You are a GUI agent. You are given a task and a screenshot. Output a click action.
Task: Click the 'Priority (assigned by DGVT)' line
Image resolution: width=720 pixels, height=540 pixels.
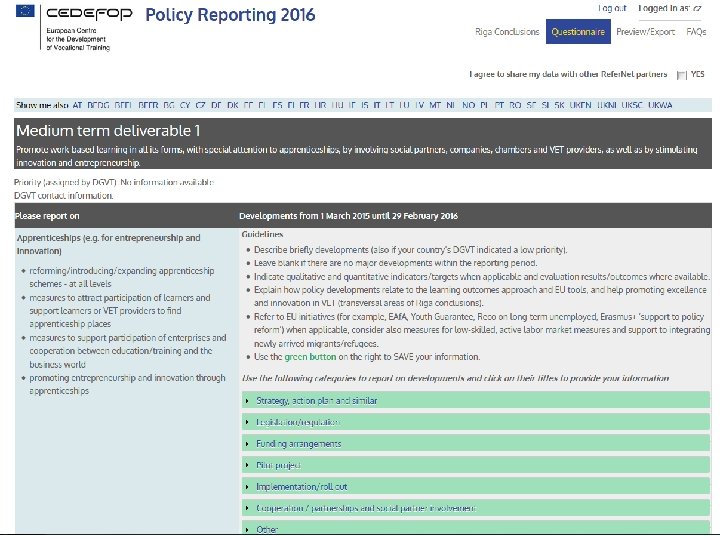coord(114,182)
